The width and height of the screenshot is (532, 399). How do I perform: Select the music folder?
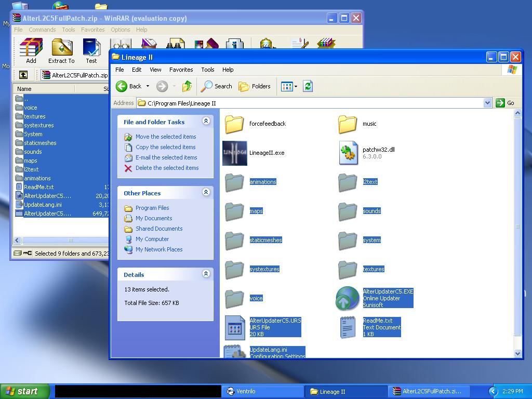[x=348, y=124]
